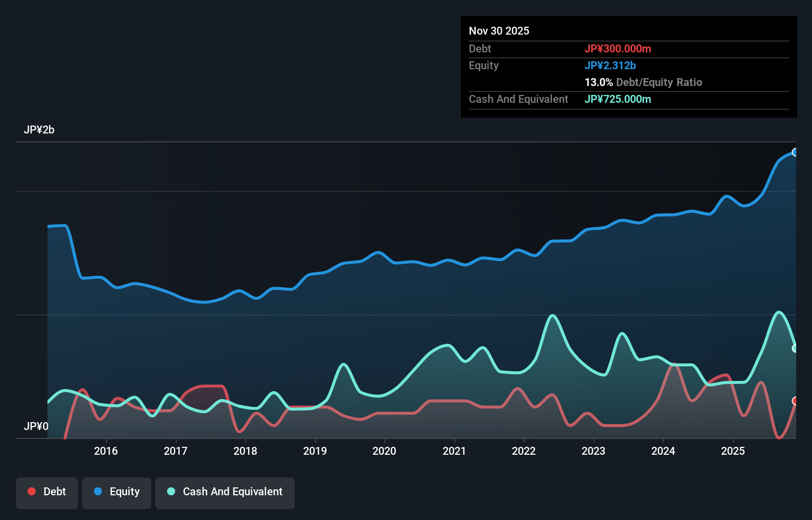Click the 2022 x-axis label
This screenshot has width=812, height=520.
click(x=524, y=451)
